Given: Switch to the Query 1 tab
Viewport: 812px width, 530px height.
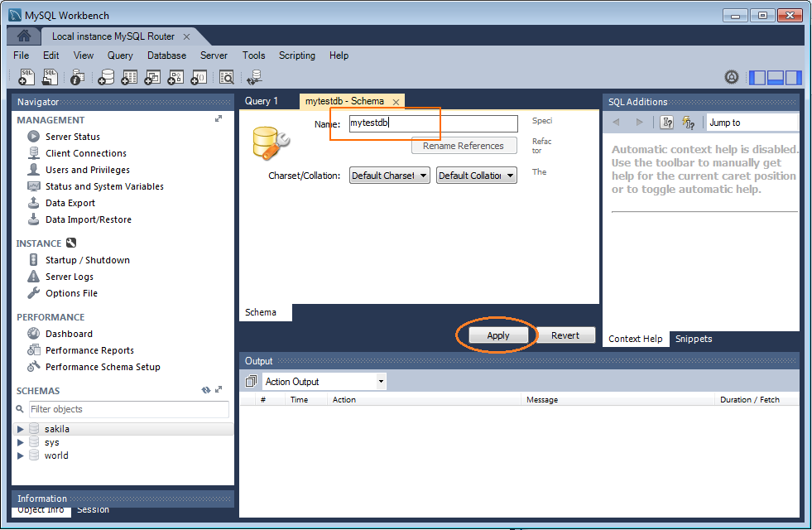Looking at the screenshot, I should click(262, 101).
